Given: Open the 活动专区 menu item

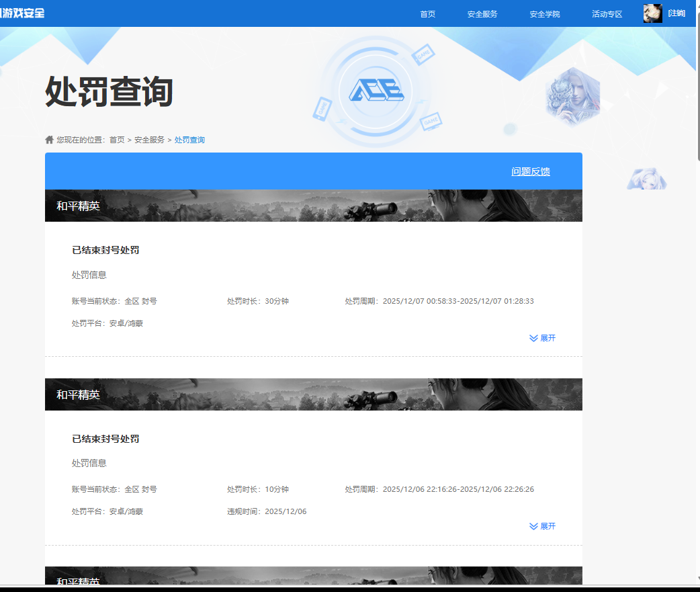Looking at the screenshot, I should tap(607, 13).
